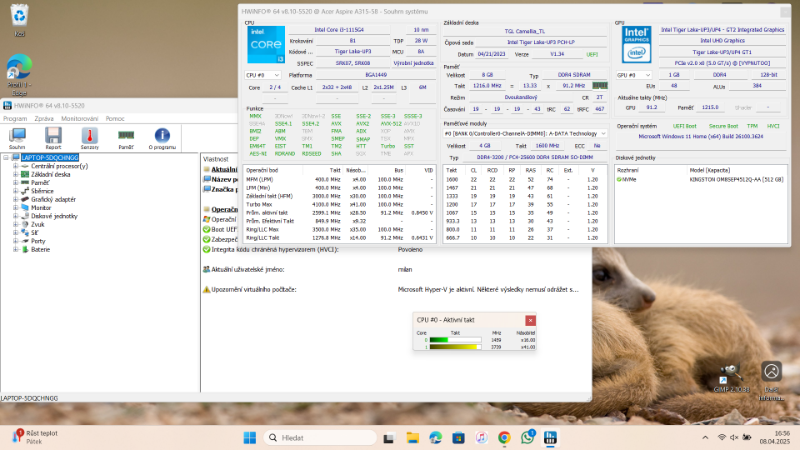
Task: Open Recycle Bin desktop icon
Action: coord(19,20)
